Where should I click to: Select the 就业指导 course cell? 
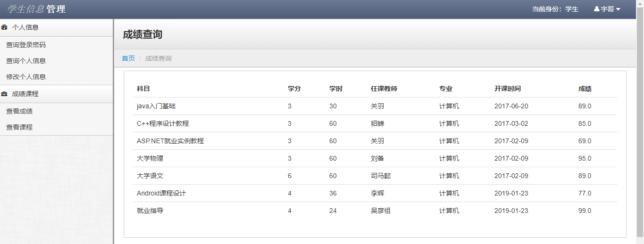pos(150,211)
